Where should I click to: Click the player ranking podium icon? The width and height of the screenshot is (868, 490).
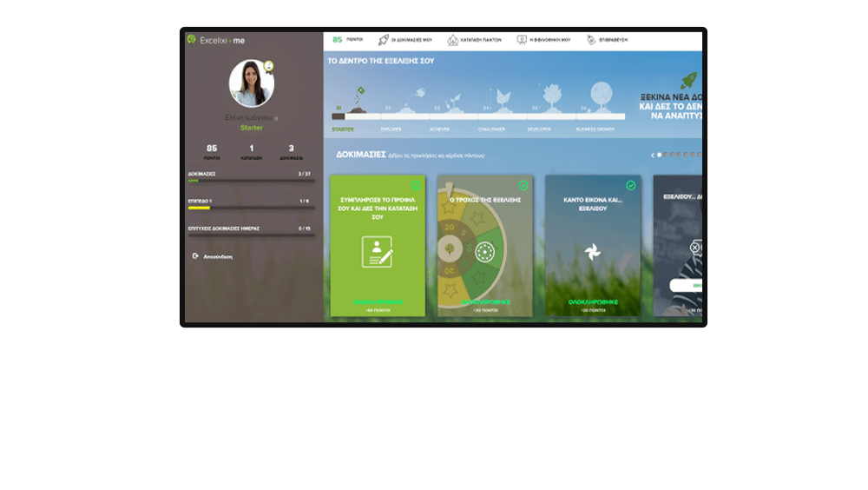coord(453,40)
